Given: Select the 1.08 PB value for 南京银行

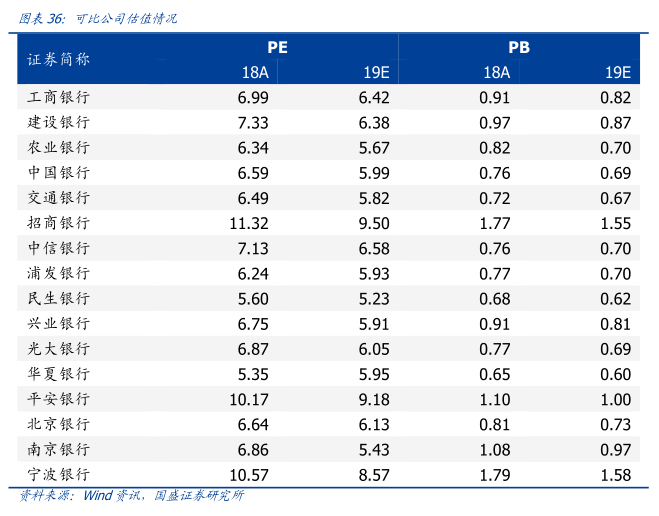Looking at the screenshot, I should (x=495, y=449).
